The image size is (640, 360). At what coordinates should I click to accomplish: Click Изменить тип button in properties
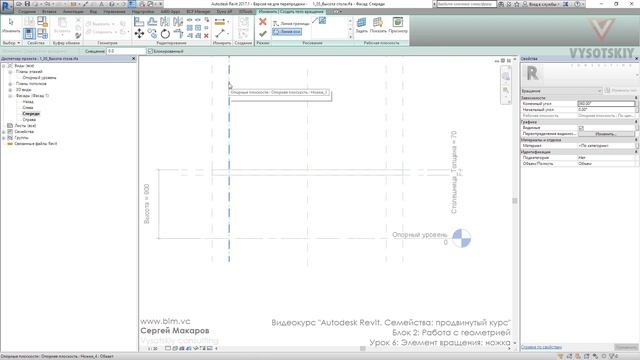tap(621, 91)
